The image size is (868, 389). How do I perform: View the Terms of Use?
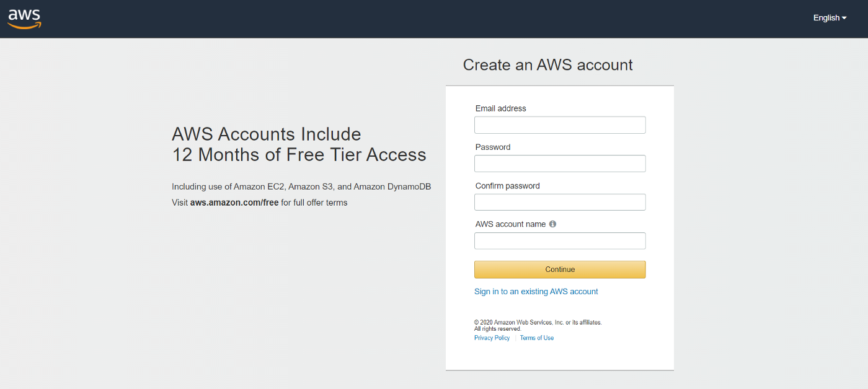point(536,338)
